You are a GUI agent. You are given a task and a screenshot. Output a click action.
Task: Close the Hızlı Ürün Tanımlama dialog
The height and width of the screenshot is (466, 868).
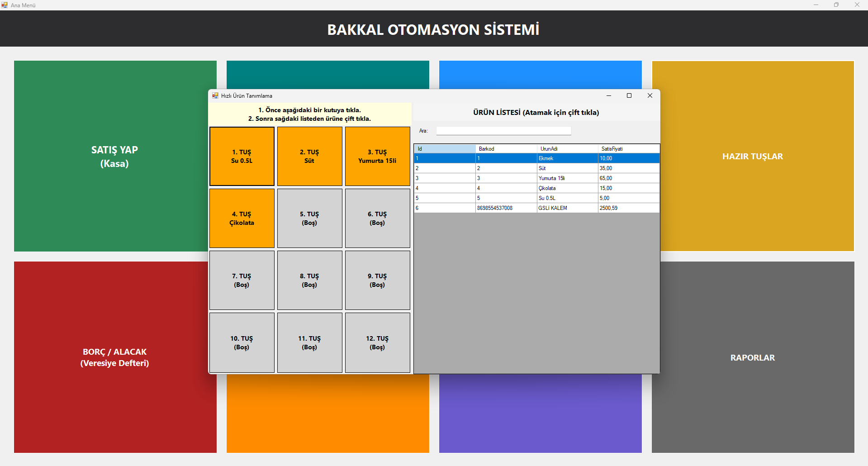pyautogui.click(x=650, y=95)
